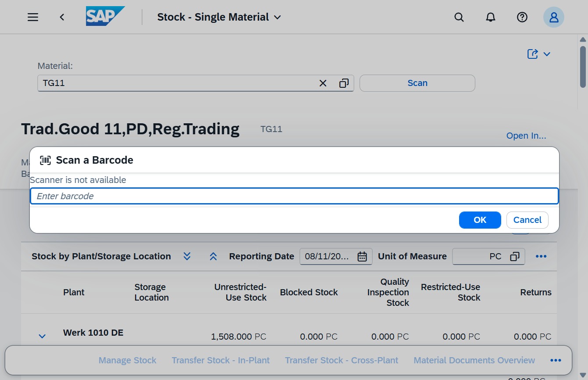Open value help for Unit of Measure

pos(515,256)
